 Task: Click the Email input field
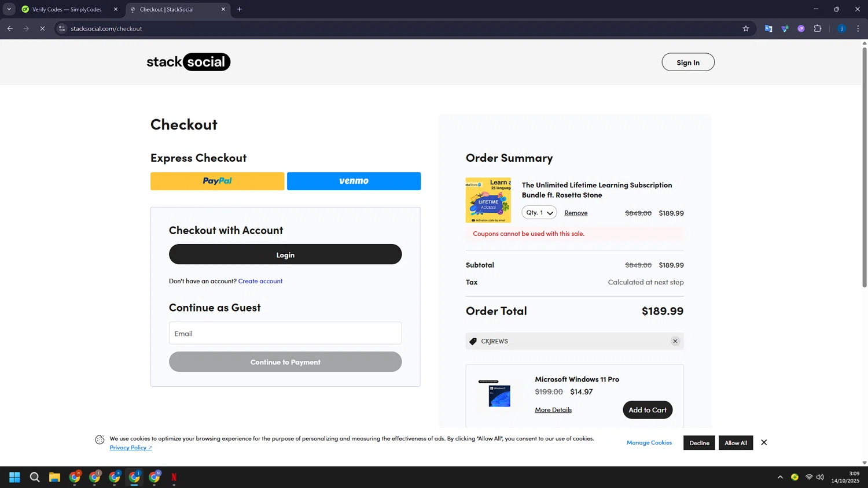(285, 334)
